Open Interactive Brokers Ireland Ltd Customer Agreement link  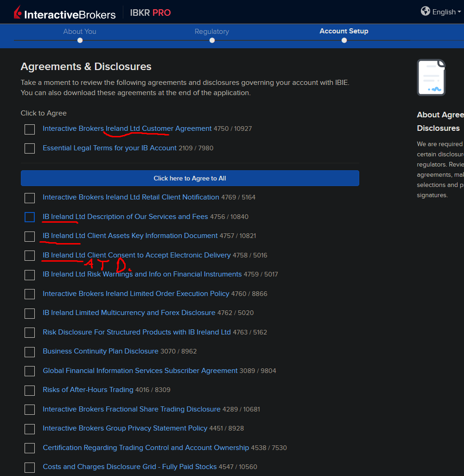tap(127, 129)
